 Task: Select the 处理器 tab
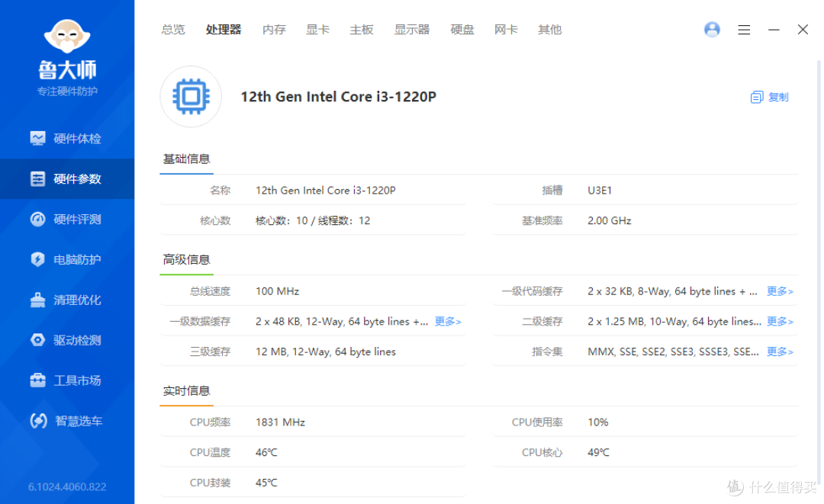[x=224, y=30]
